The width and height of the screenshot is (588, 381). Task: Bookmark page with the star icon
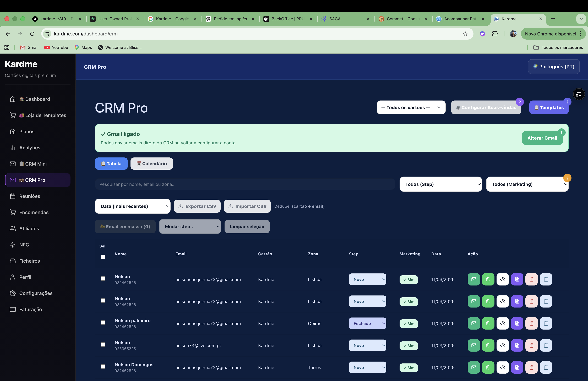(x=465, y=34)
